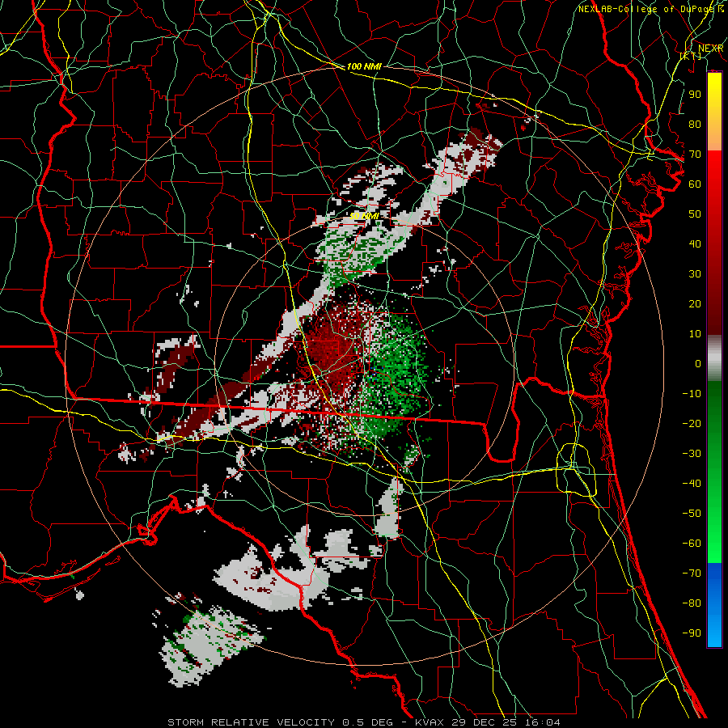The height and width of the screenshot is (728, 728).
Task: Click the positive 50 scale value
Action: pos(695,214)
